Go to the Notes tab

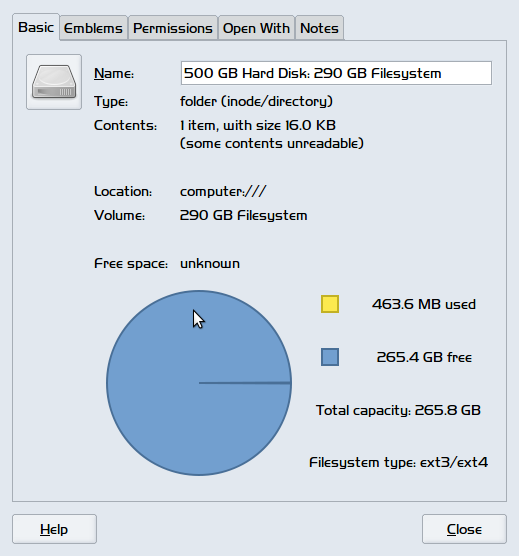319,28
